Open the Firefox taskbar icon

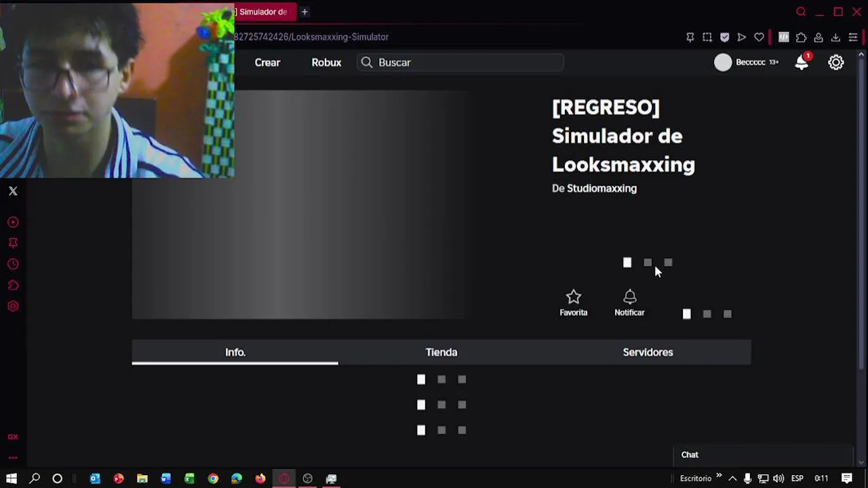coord(260,479)
